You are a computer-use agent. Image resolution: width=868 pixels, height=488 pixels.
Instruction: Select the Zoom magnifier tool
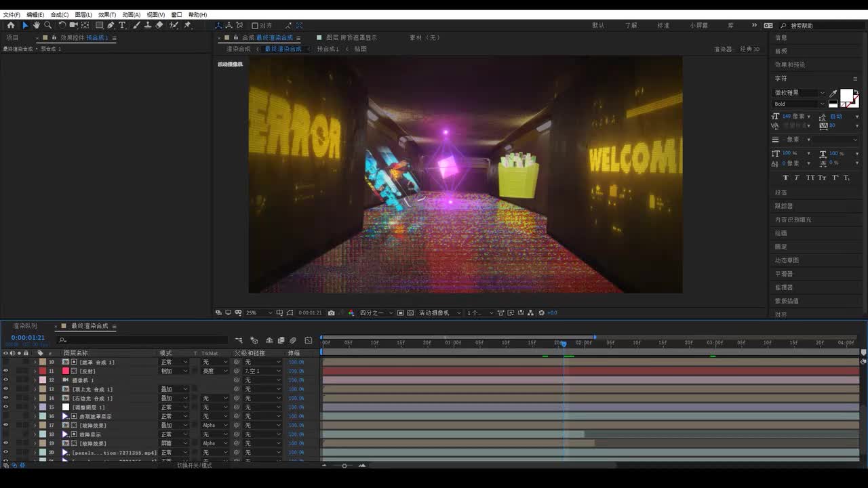47,25
